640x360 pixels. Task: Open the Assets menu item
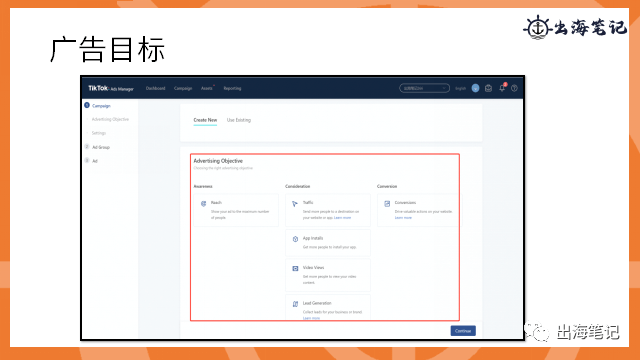pyautogui.click(x=207, y=88)
